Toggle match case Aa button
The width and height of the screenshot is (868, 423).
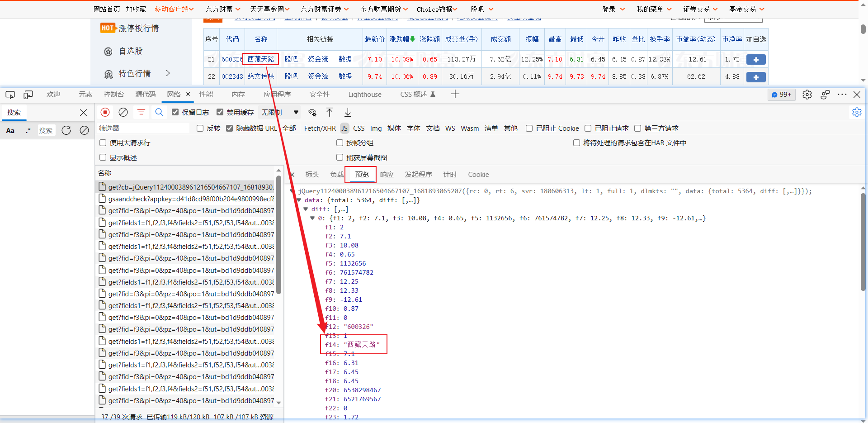[x=10, y=130]
